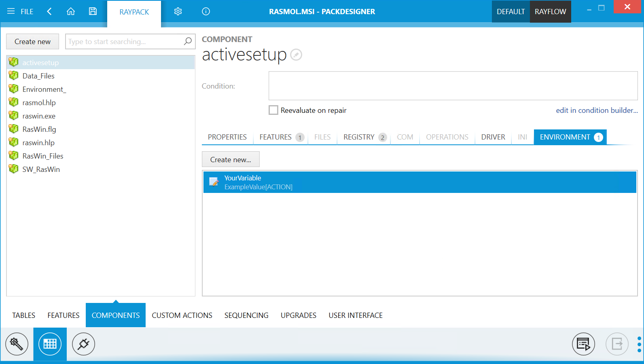
Task: Open the FEATURES tab of the component
Action: click(x=282, y=137)
